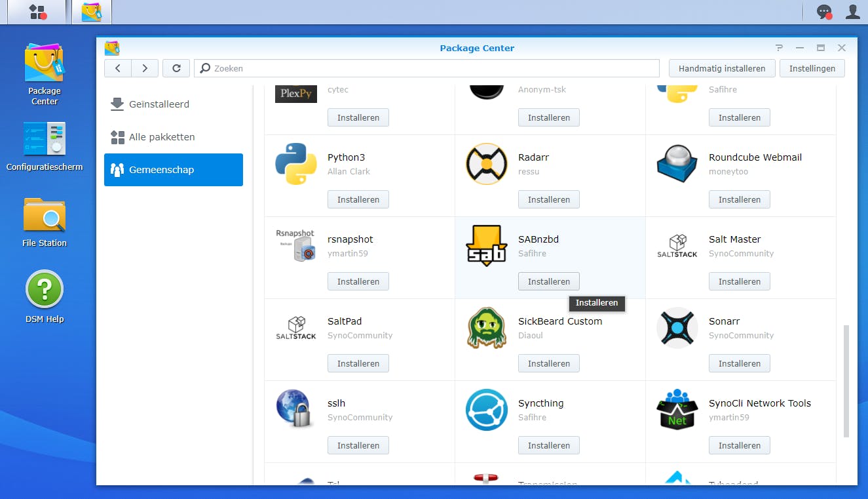Click the Sonarr package title
The image size is (868, 499).
click(x=725, y=321)
